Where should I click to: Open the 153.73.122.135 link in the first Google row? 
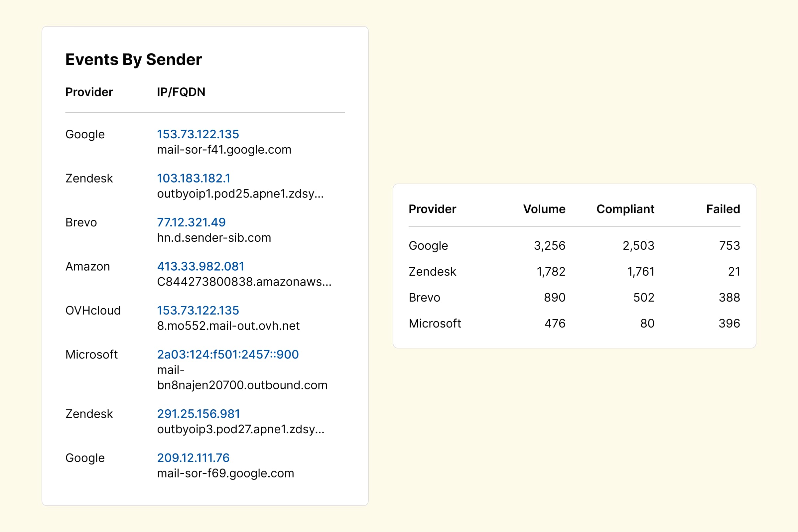click(x=198, y=134)
